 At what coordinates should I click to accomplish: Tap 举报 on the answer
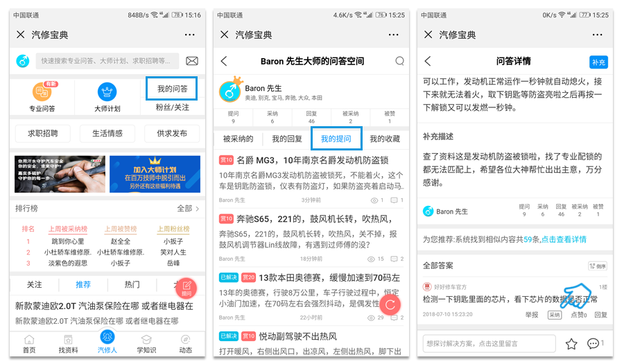coord(532,315)
